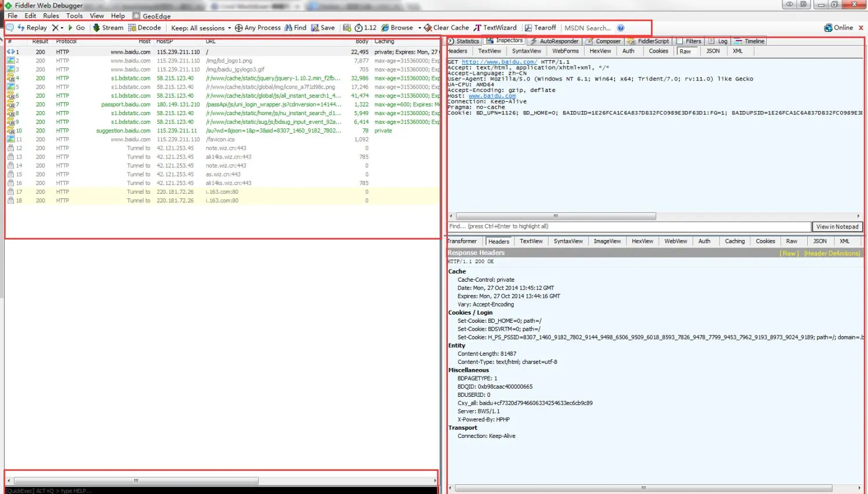Expand the Browse dropdown arrow

[420, 28]
